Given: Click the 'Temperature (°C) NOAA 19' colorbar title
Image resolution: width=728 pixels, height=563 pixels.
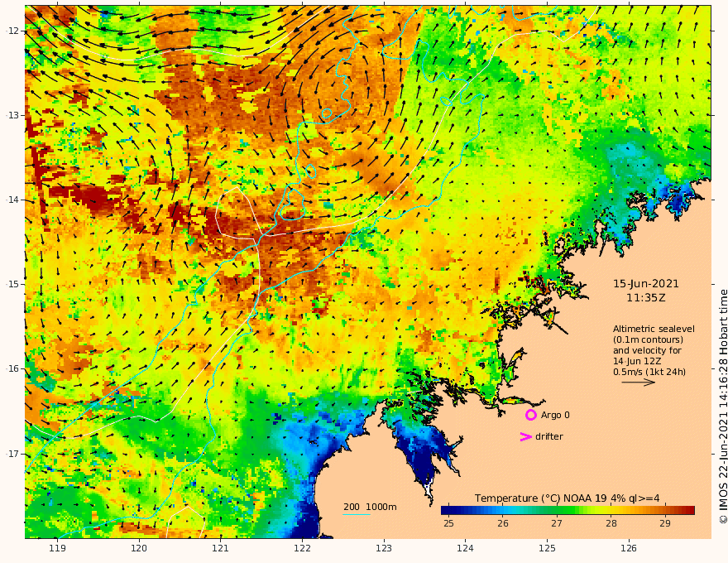Looking at the screenshot, I should [x=540, y=498].
